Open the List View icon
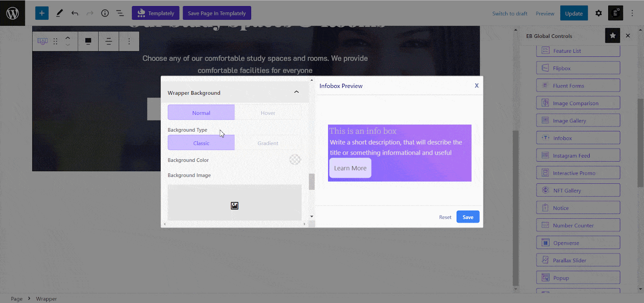Viewport: 644px width, 303px height. tap(120, 13)
